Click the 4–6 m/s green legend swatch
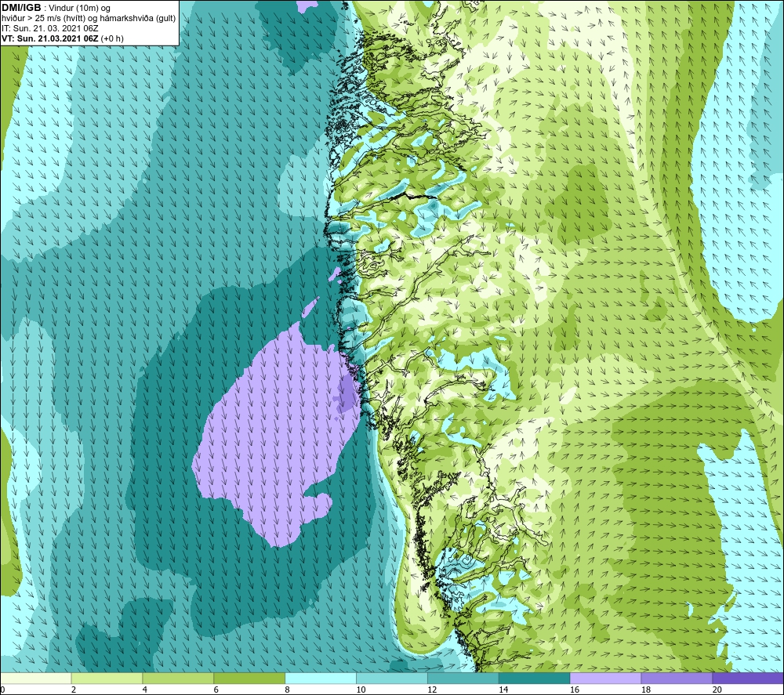The width and height of the screenshot is (784, 695). pos(178,679)
